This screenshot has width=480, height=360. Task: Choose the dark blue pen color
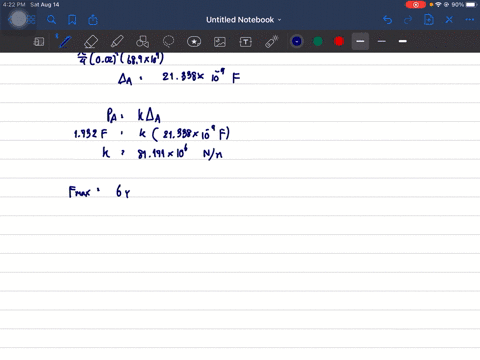[x=297, y=41]
